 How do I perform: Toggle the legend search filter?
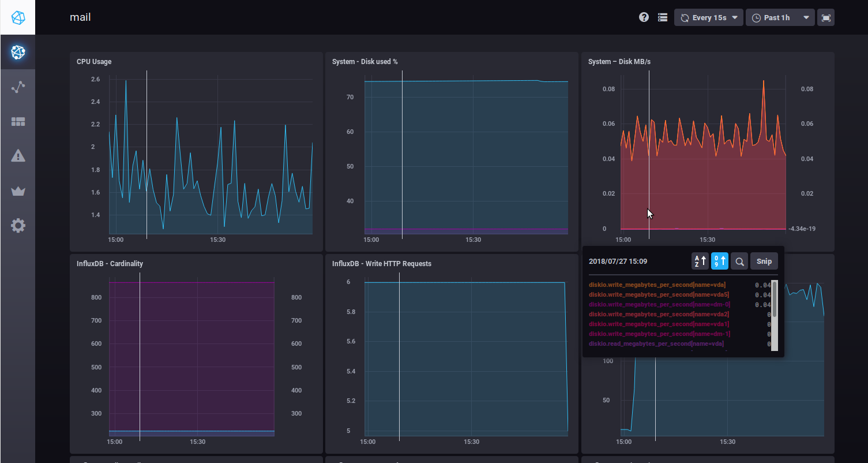(x=739, y=262)
